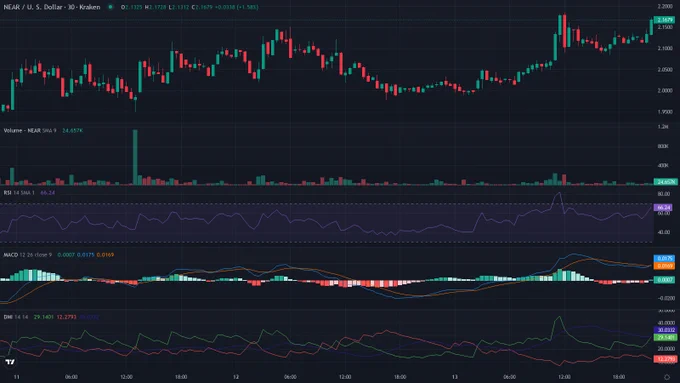
Task: Click the 1.9500 price axis tick
Action: coord(665,112)
